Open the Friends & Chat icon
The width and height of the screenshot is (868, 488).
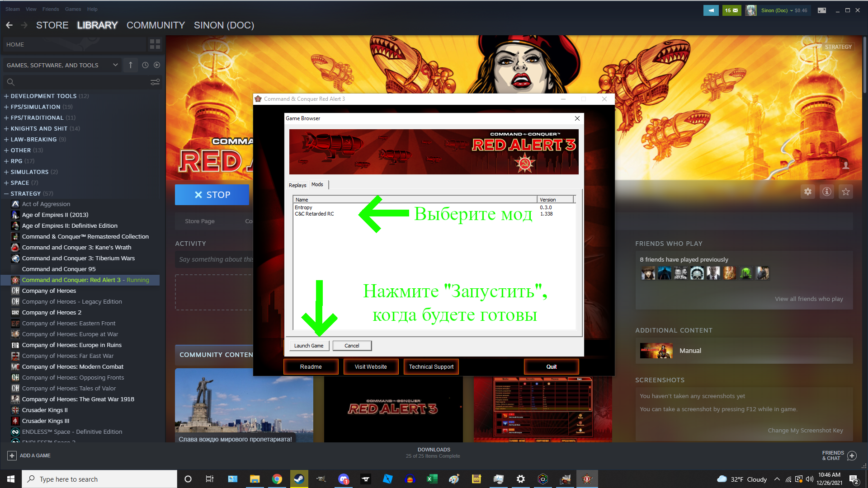tap(852, 455)
